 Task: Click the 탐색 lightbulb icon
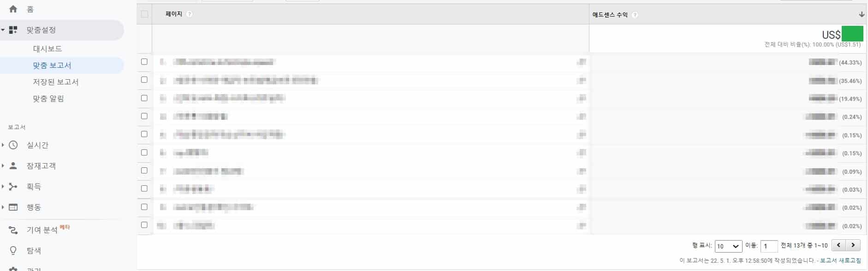pyautogui.click(x=13, y=250)
